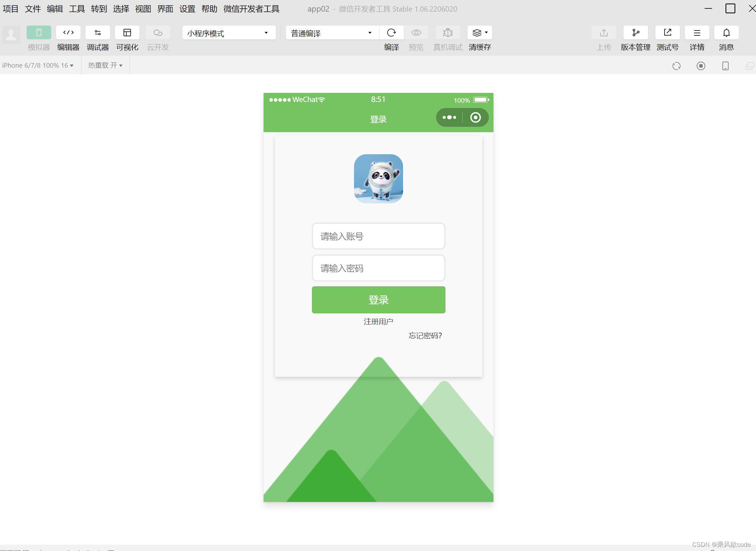Viewport: 756px width, 551px height.
Task: Toggle the Debugger (调试器) panel
Action: click(x=97, y=33)
